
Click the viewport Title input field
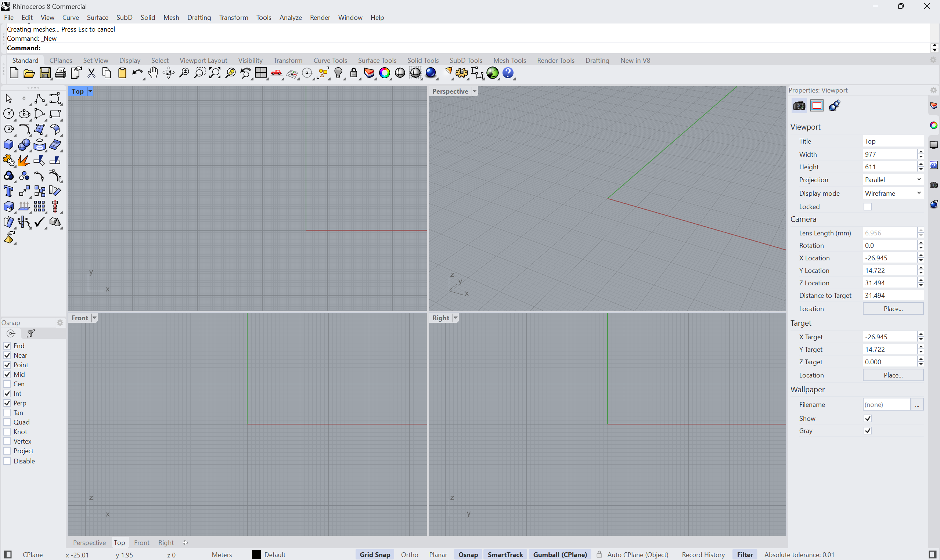click(x=893, y=141)
